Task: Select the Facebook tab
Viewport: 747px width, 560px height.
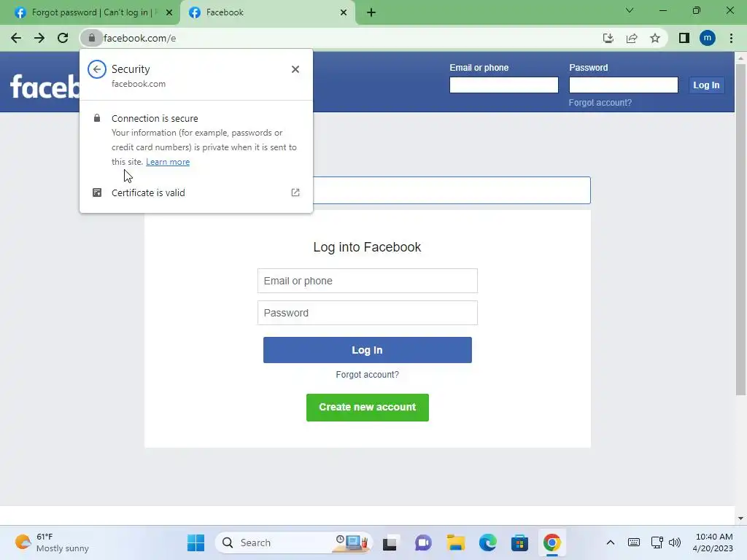Action: [x=267, y=12]
